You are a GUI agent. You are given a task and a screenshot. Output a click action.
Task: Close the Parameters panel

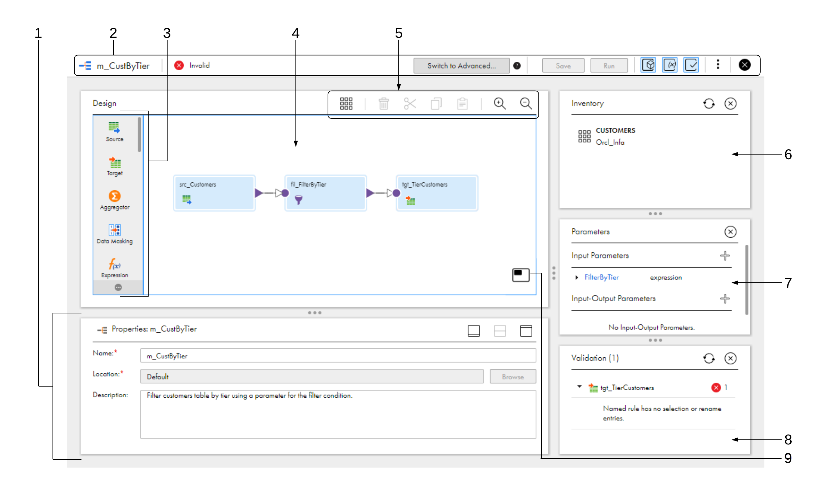tap(730, 232)
